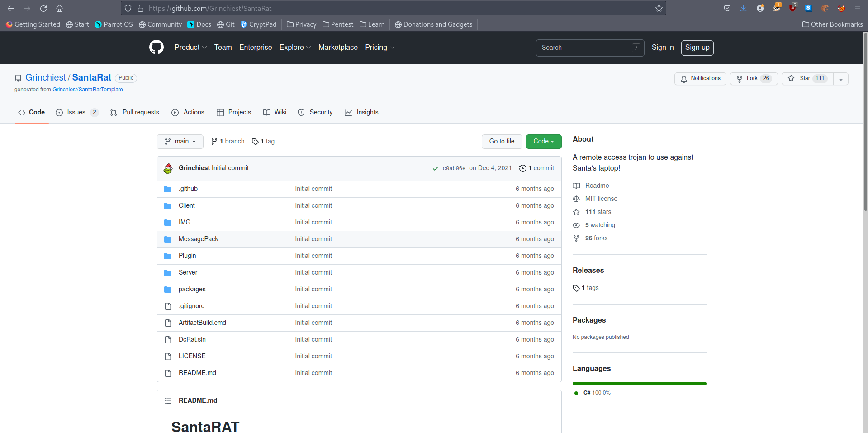This screenshot has width=868, height=433.
Task: Reload the page using browser refresh icon
Action: coord(43,8)
